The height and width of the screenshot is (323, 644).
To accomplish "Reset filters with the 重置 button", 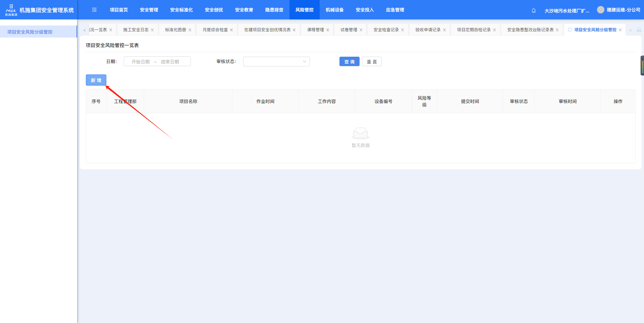I will (x=372, y=62).
